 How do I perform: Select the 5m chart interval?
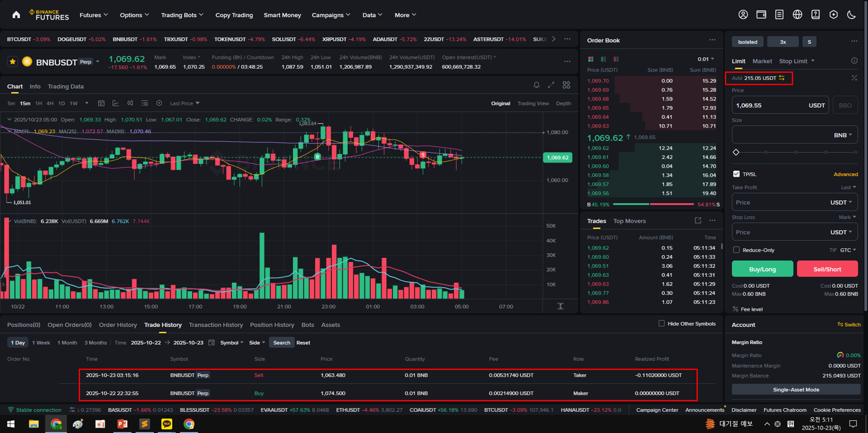[11, 103]
